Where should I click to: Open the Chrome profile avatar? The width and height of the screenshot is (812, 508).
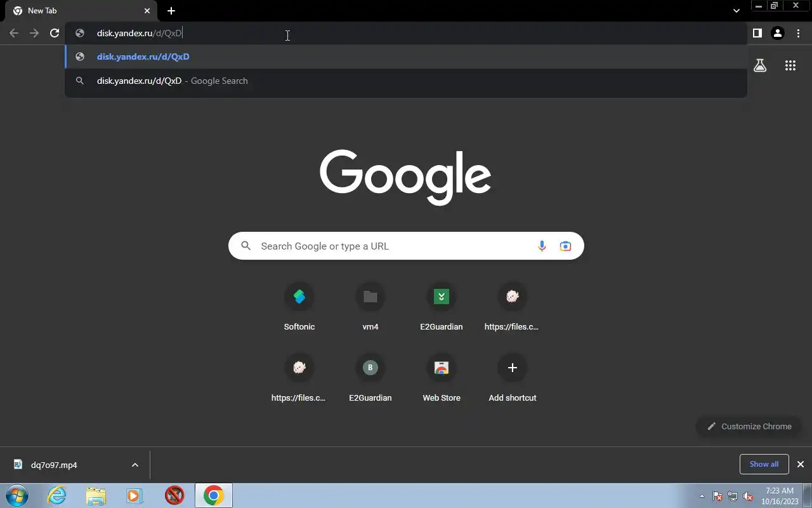[778, 33]
